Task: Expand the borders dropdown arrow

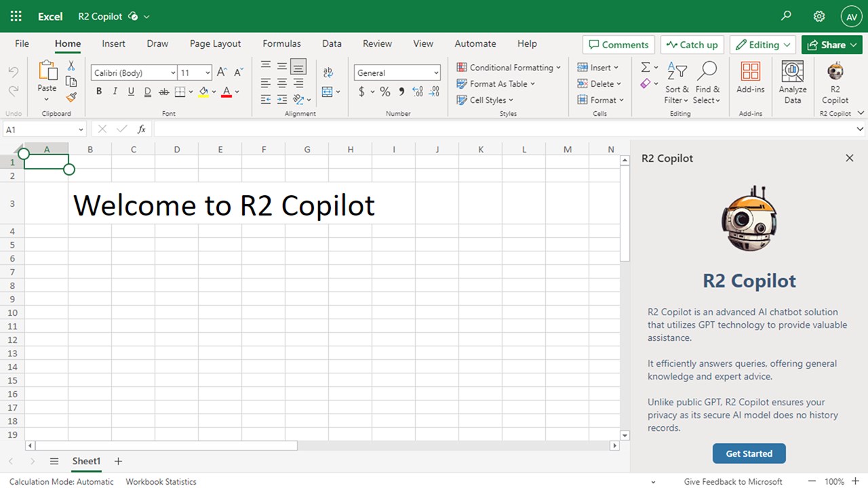Action: click(x=191, y=91)
